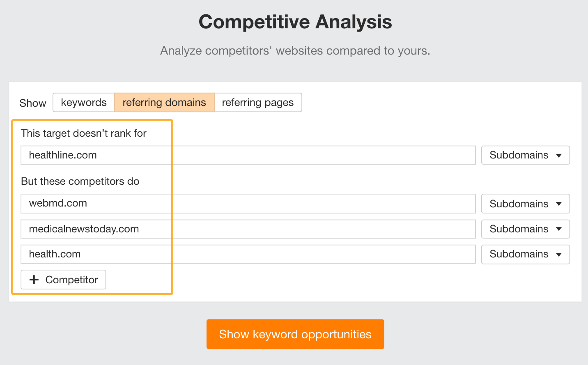Open the Subdomains dropdown next to health.com
588x365 pixels.
tap(526, 255)
